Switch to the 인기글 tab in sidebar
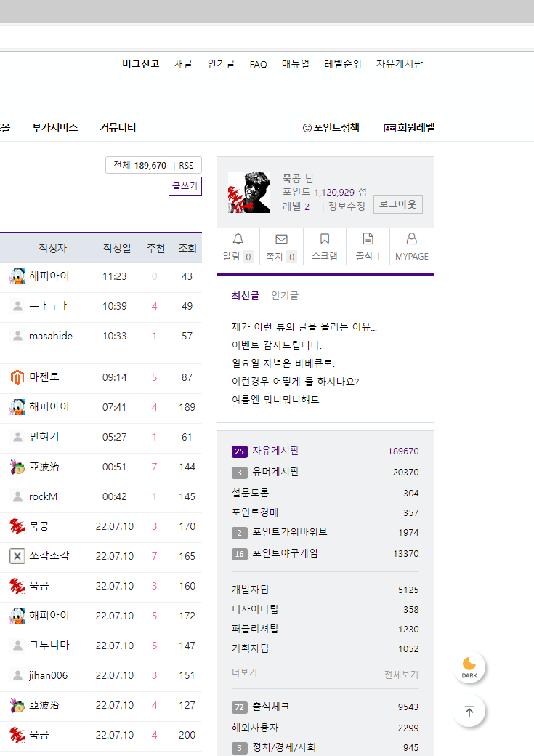The width and height of the screenshot is (534, 756). coord(285,296)
